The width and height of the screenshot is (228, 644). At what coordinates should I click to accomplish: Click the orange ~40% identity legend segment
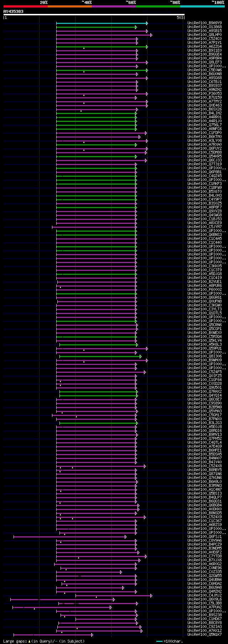[70, 6]
